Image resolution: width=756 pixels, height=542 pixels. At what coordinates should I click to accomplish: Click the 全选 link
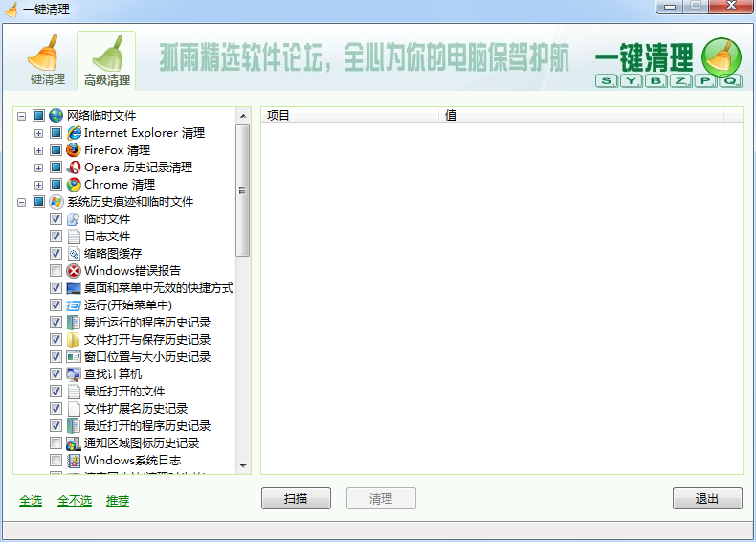[x=31, y=501]
